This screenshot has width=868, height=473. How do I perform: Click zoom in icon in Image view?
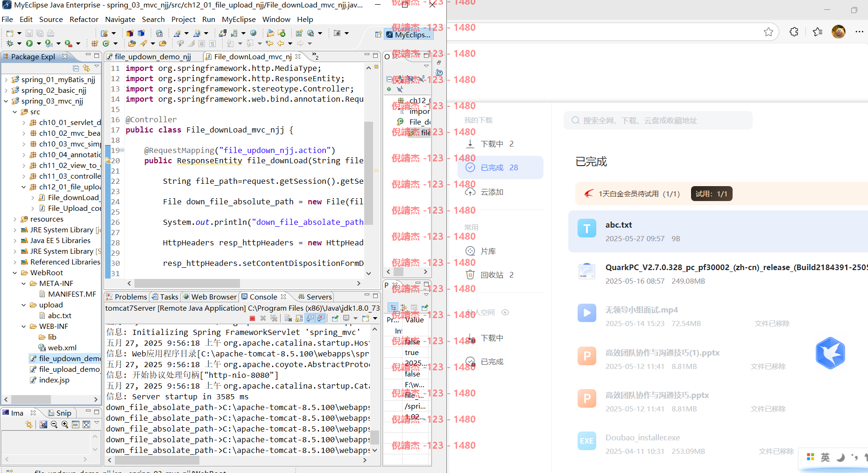click(64, 424)
